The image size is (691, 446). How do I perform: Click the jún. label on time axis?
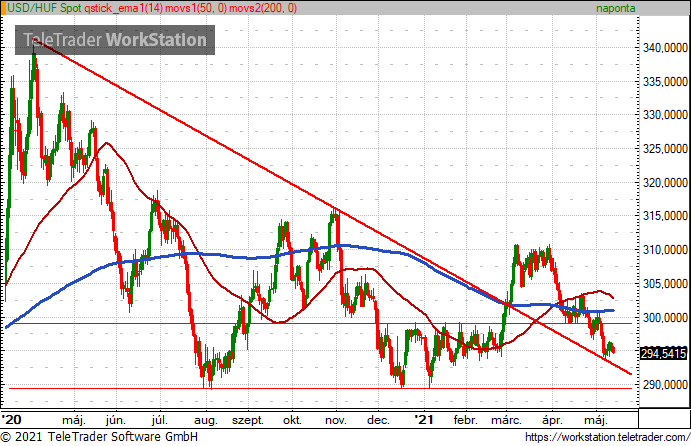(x=115, y=420)
